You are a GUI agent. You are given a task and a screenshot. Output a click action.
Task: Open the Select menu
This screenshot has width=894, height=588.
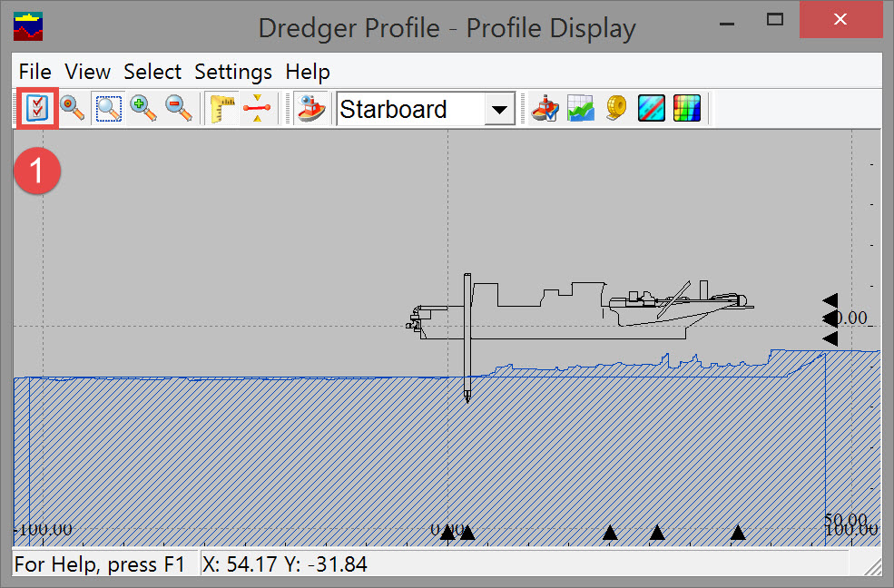(152, 72)
